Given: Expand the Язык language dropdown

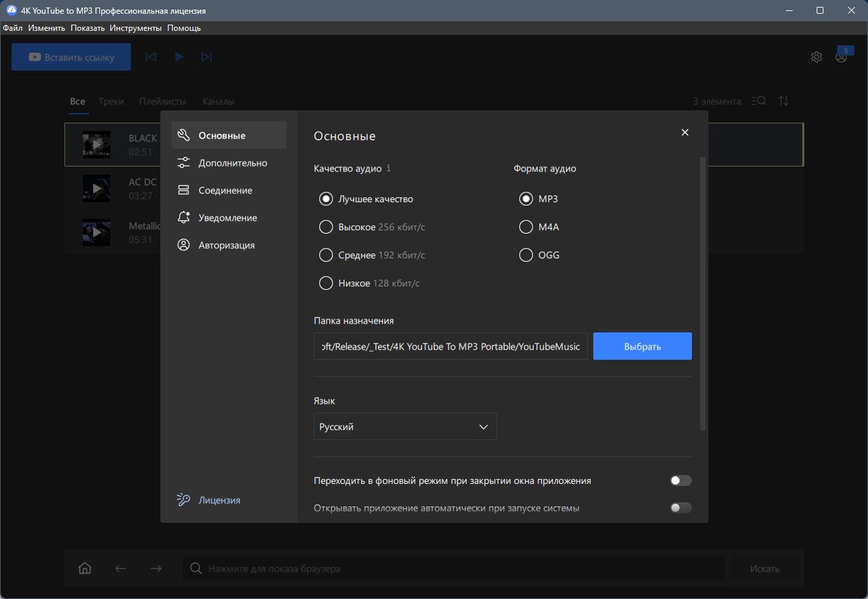Looking at the screenshot, I should point(405,426).
